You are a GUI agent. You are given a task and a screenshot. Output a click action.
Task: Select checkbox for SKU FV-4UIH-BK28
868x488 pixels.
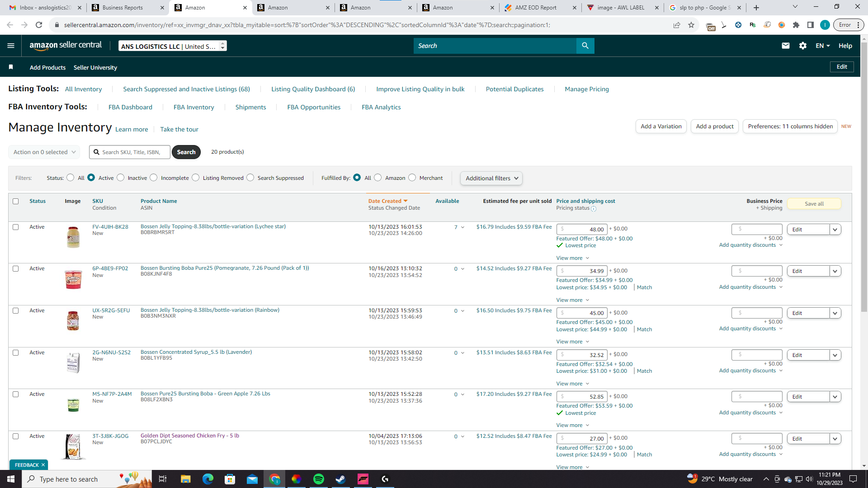16,227
